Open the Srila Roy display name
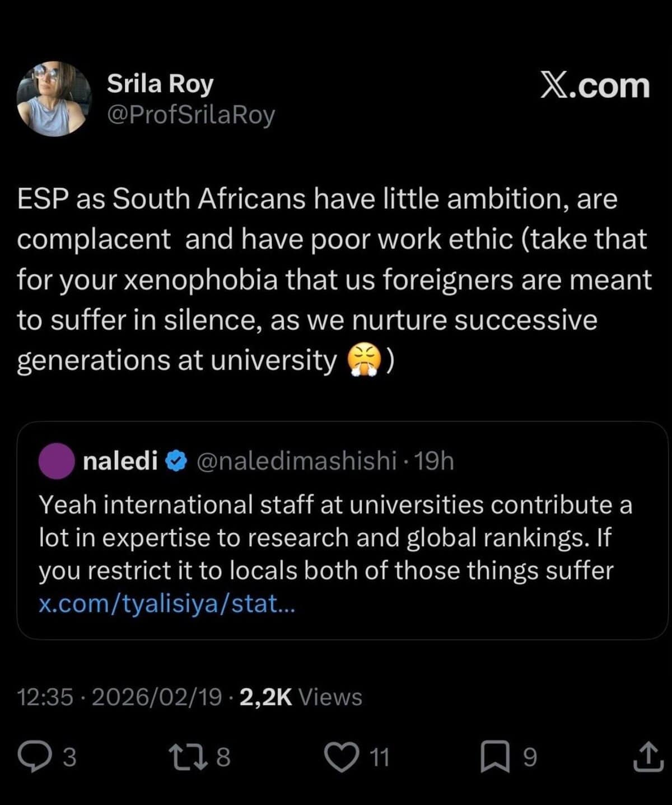The width and height of the screenshot is (672, 805). point(160,84)
